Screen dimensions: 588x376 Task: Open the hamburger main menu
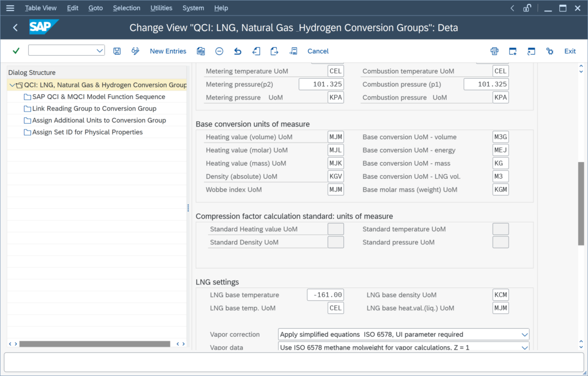[10, 8]
